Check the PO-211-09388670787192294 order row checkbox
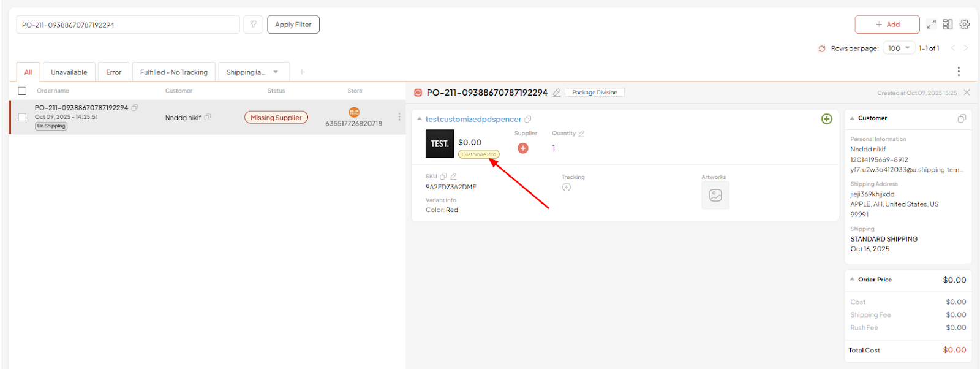Viewport: 980px width, 369px height. (22, 117)
